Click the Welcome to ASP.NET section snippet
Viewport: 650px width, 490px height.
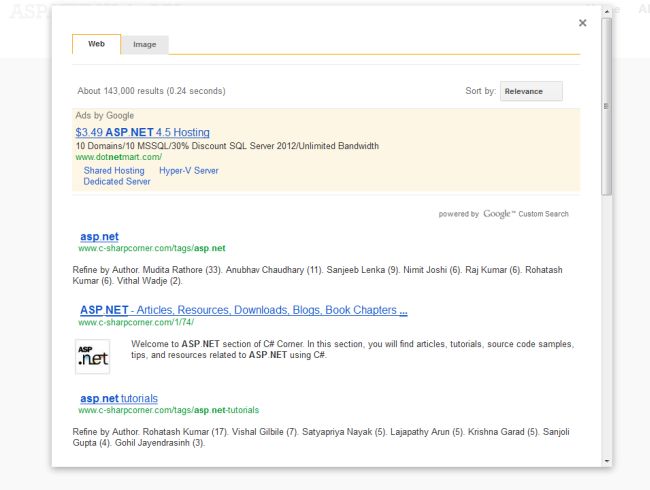[x=352, y=349]
